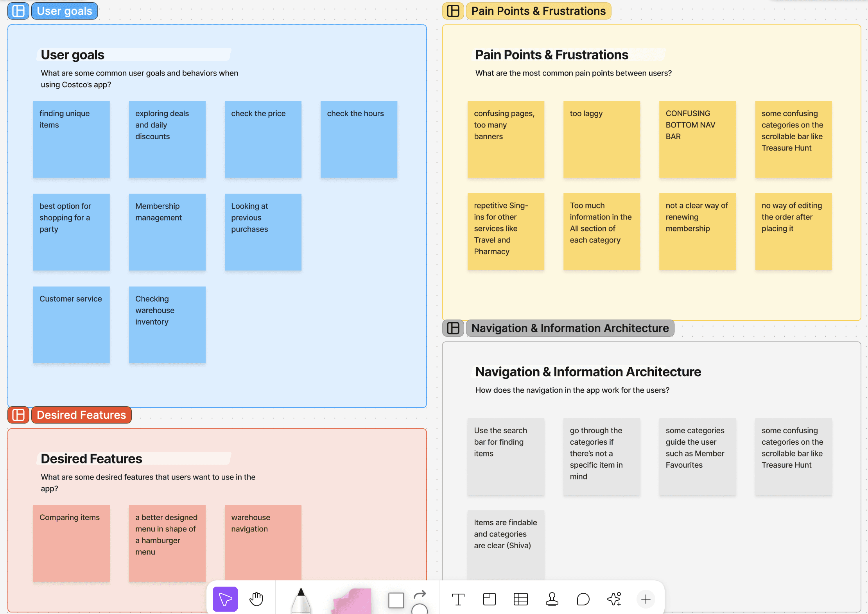Viewport: 868px width, 614px height.
Task: Select the 'go through the categories' sticky note
Action: pos(602,457)
